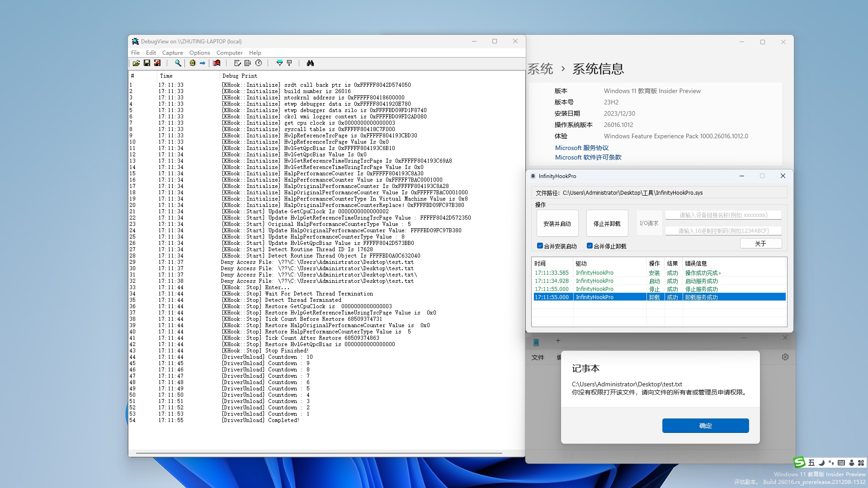Click the Sogou S logo on the IME bar
The width and height of the screenshot is (868, 488).
tap(799, 462)
